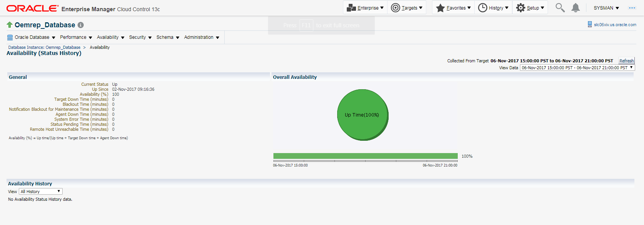The width and height of the screenshot is (644, 225).
Task: Click the gray timeline axis strip
Action: click(365, 161)
